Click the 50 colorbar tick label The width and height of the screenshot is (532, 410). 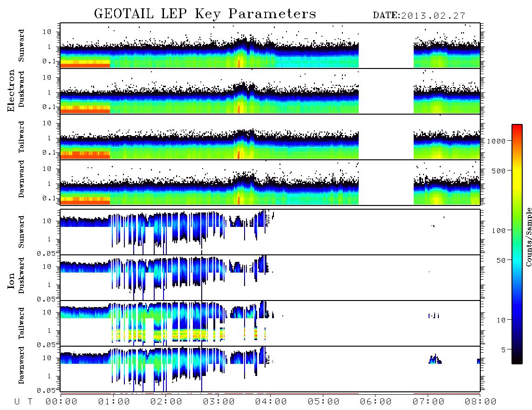(501, 260)
